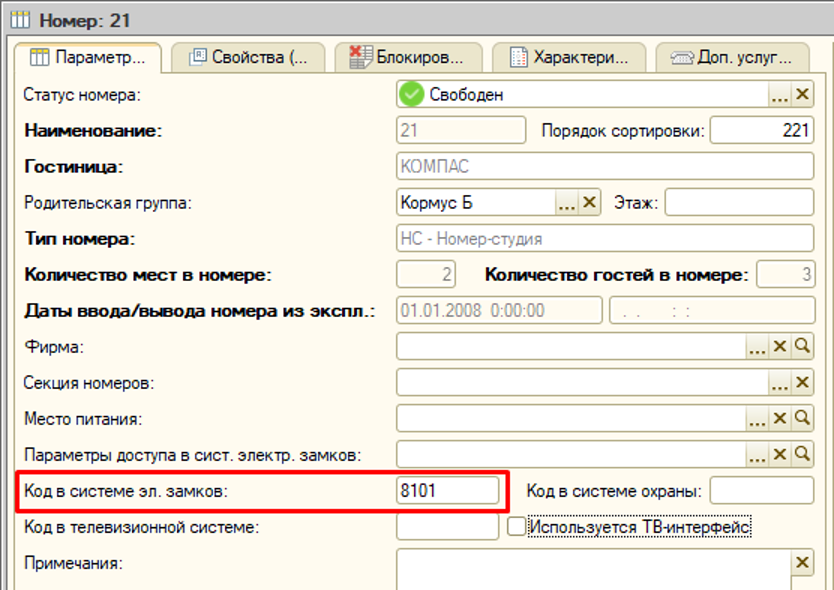Open the Доп. услуг... tab
Viewport: 834px width, 590px height.
click(x=732, y=57)
